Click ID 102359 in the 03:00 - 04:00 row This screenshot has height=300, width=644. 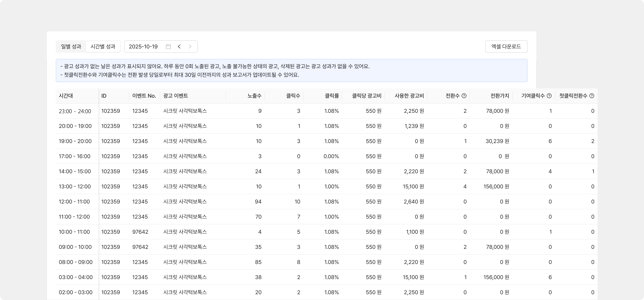click(x=111, y=277)
